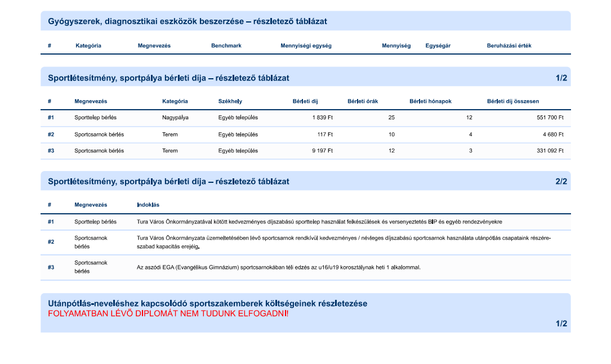
Task: Select the 'Beruházási érték' column header
Action: click(509, 46)
